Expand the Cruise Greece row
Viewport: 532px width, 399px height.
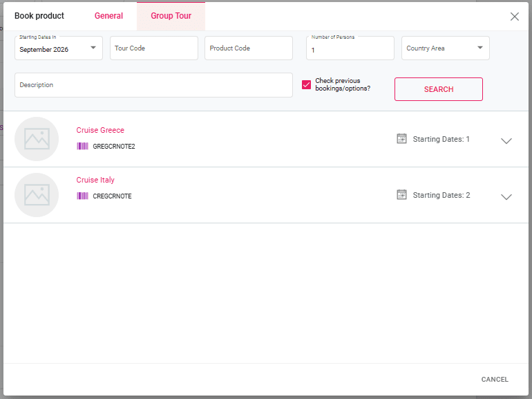click(506, 140)
